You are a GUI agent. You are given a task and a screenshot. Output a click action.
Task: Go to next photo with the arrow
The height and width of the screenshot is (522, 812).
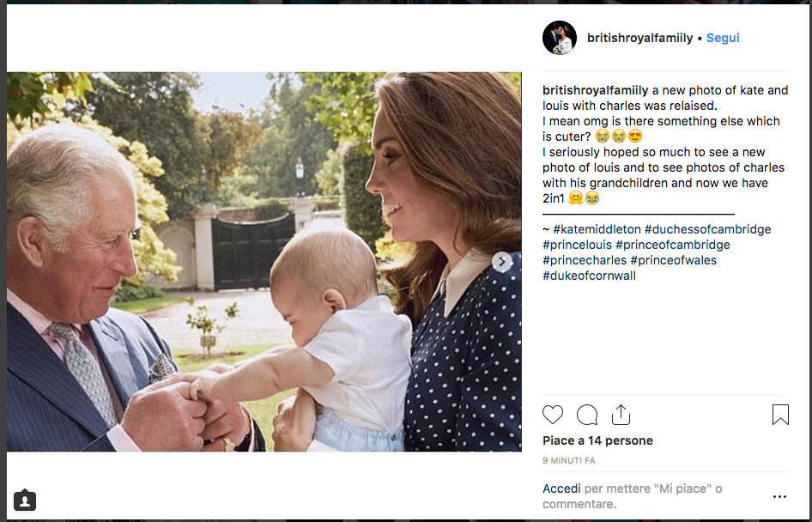(502, 262)
